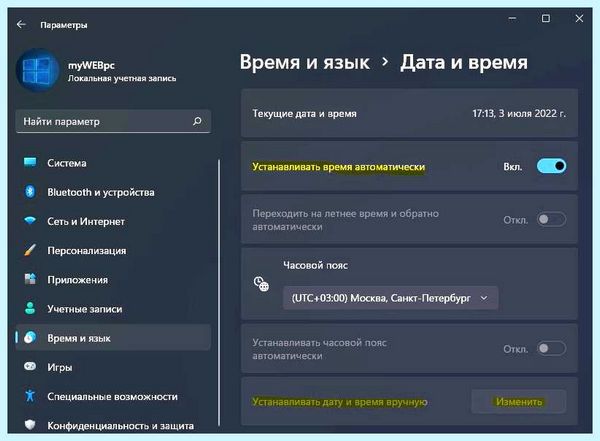Click the search magnifier icon
This screenshot has height=441, width=600.
(197, 121)
